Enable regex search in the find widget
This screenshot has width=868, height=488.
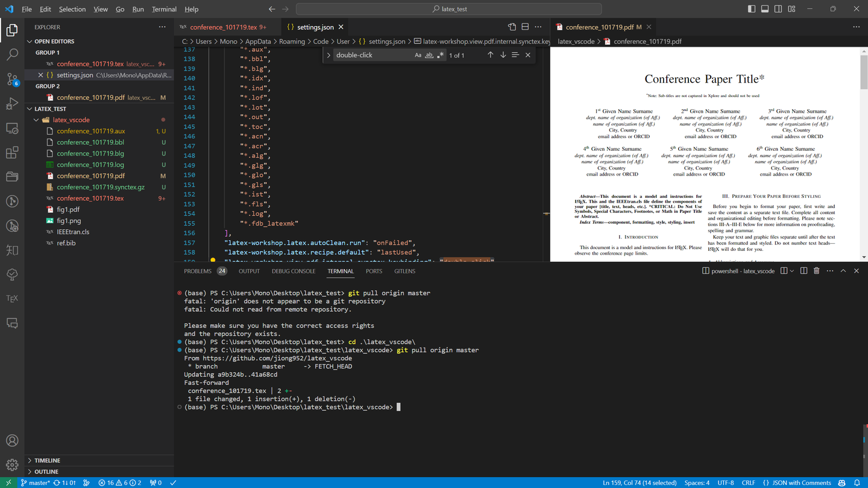coord(440,54)
